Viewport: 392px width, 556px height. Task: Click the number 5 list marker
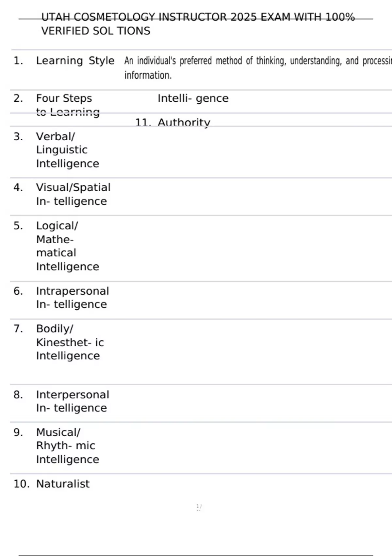click(18, 226)
